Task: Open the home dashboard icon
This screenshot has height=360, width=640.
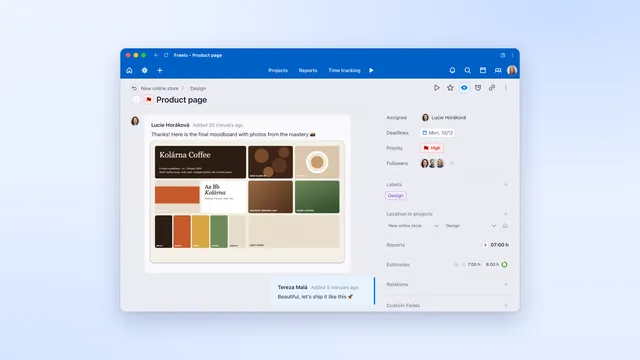Action: pos(129,70)
